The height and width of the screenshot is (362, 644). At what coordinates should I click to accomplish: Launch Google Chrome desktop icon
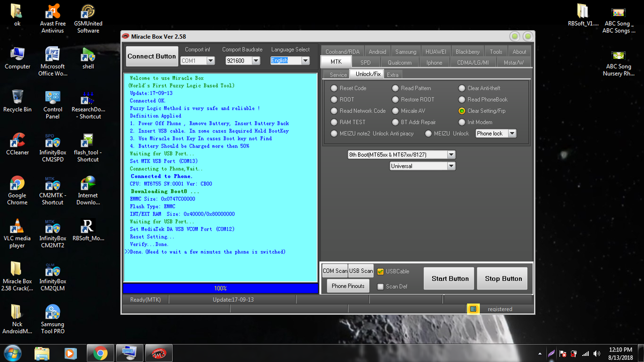coord(17,190)
